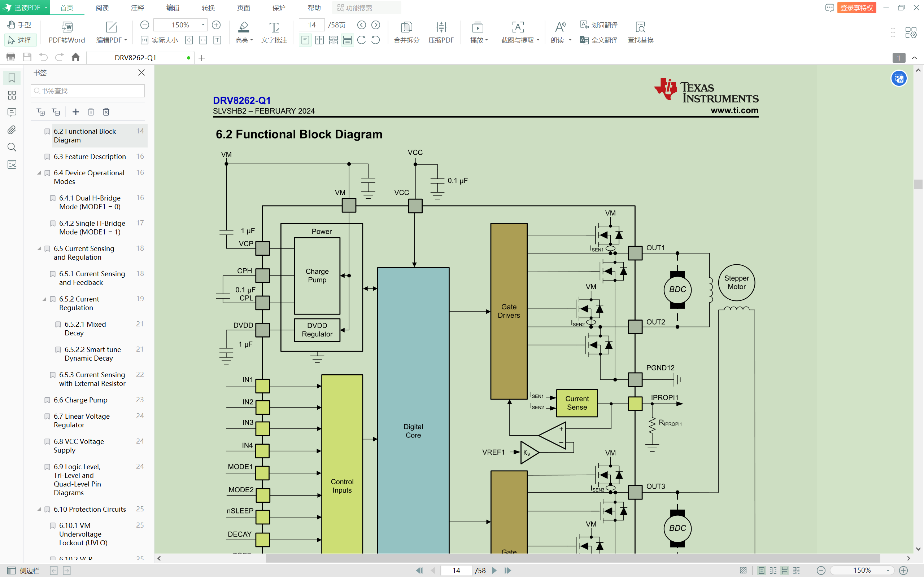The width and height of the screenshot is (924, 577).
Task: Open the find and replace tool
Action: click(640, 27)
